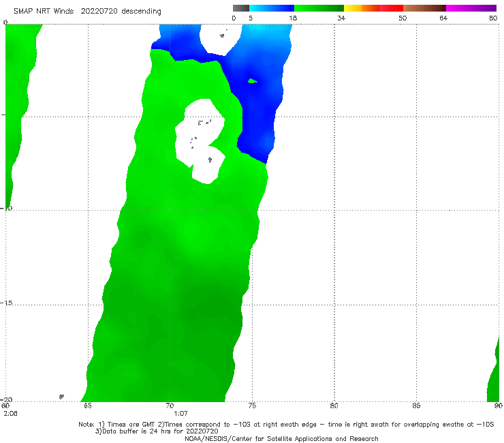Select the red segment of the color bar

point(391,8)
